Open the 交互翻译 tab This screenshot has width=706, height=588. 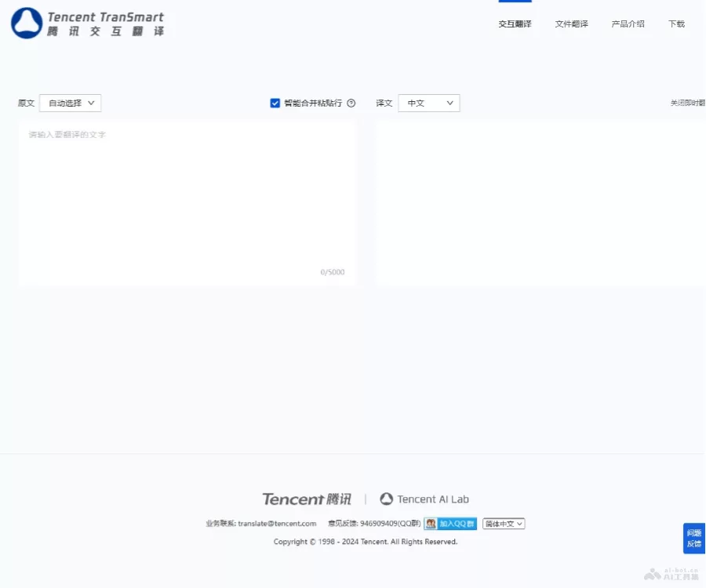coord(515,24)
